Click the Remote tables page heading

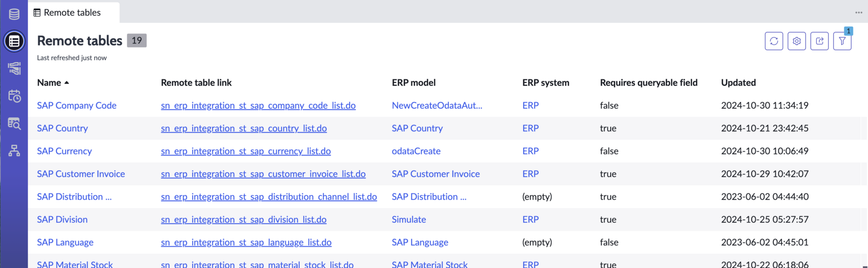79,40
